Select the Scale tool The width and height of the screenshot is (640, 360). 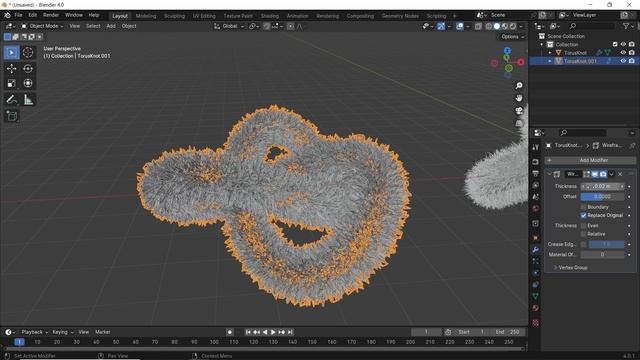coord(11,83)
